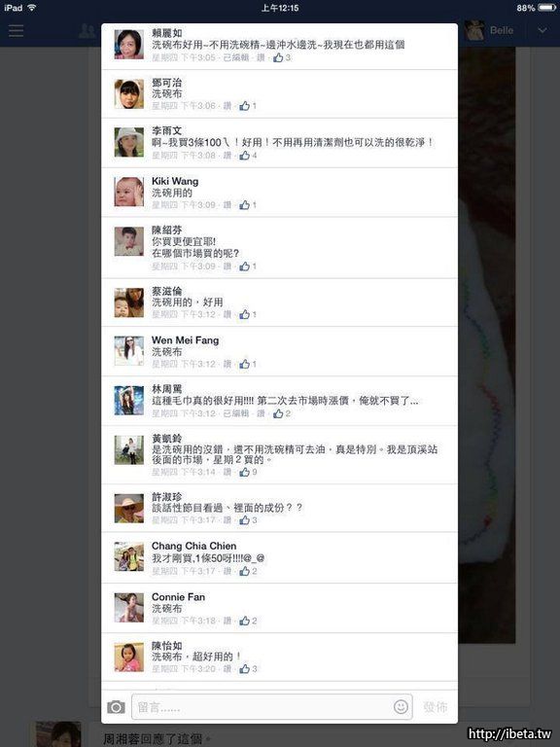This screenshot has width=560, height=747.
Task: Open the emoji smiley picker
Action: coord(401,706)
